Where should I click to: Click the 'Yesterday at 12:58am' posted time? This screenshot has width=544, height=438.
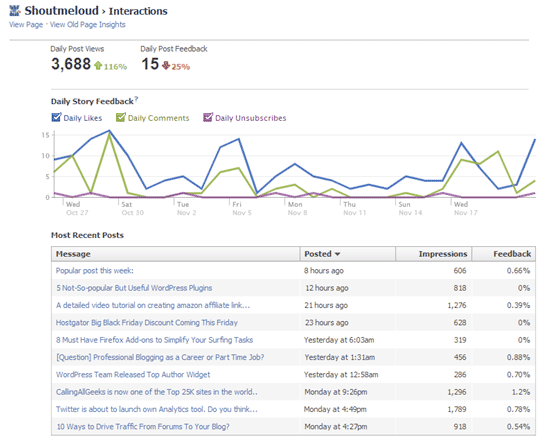click(x=341, y=375)
